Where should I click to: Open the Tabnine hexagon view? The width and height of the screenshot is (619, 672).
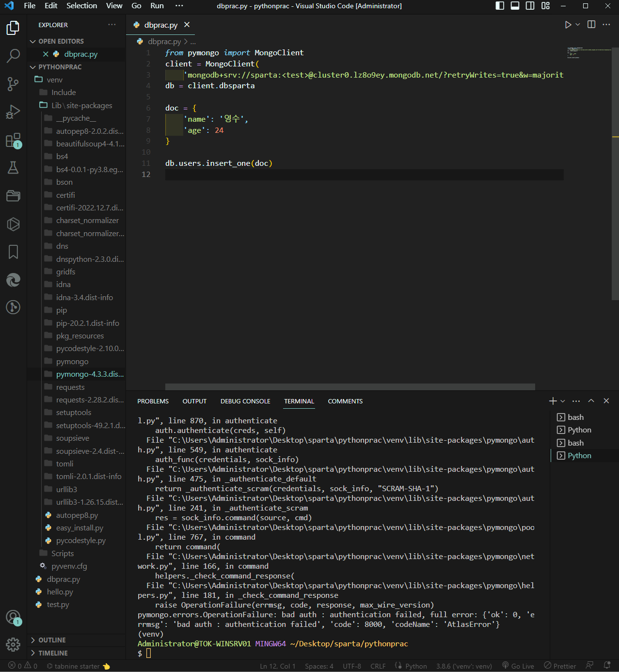tap(13, 224)
